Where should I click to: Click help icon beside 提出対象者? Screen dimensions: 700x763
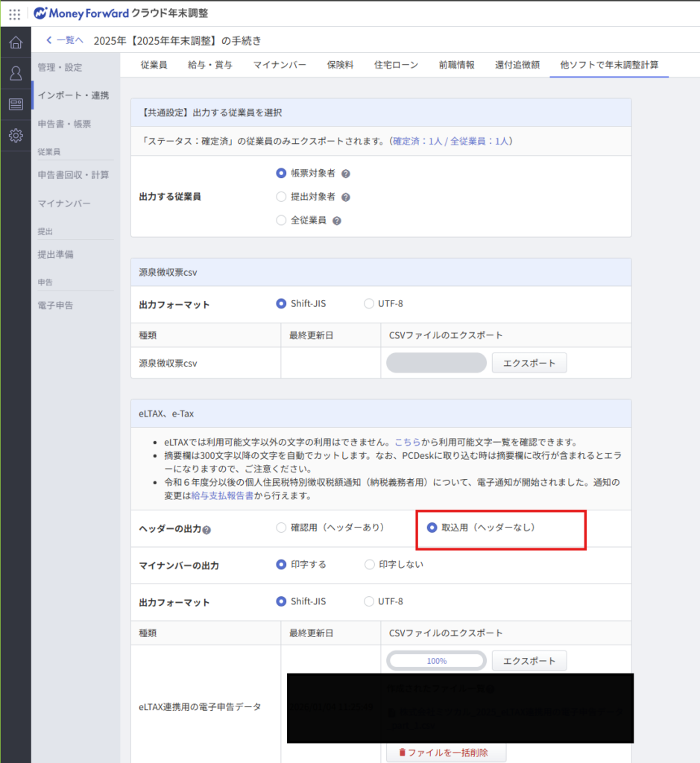coord(345,197)
